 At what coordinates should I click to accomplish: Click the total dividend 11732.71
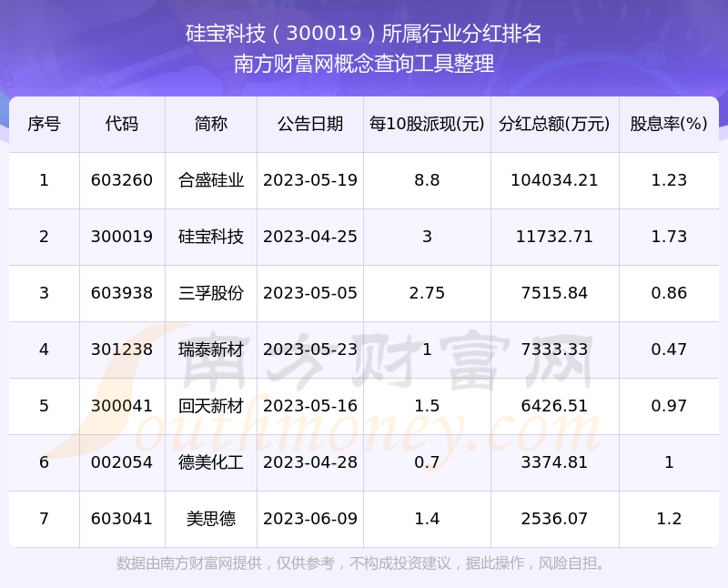554,237
